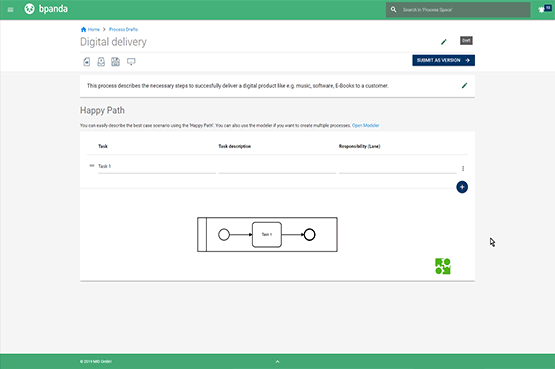Click the Draft status badge
This screenshot has width=555, height=369.
(x=466, y=40)
